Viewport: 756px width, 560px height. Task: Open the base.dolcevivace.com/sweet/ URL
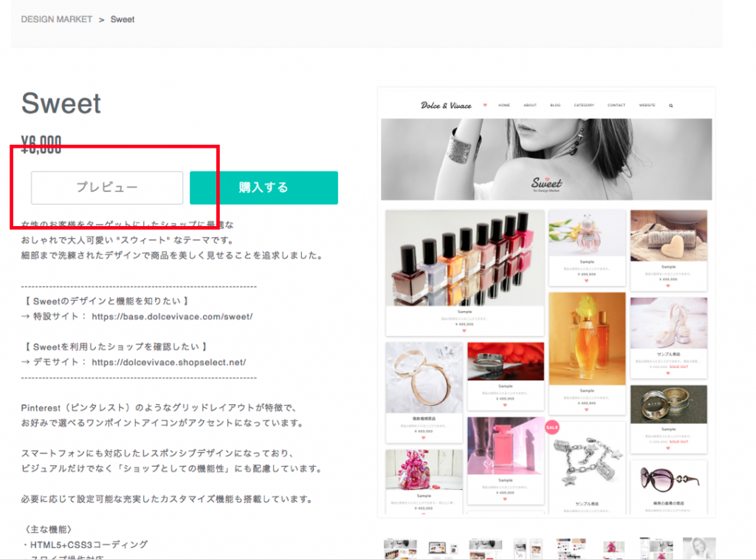point(172,316)
